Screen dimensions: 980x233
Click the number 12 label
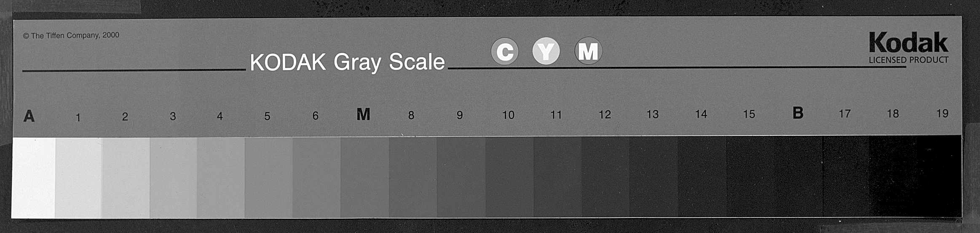(605, 114)
